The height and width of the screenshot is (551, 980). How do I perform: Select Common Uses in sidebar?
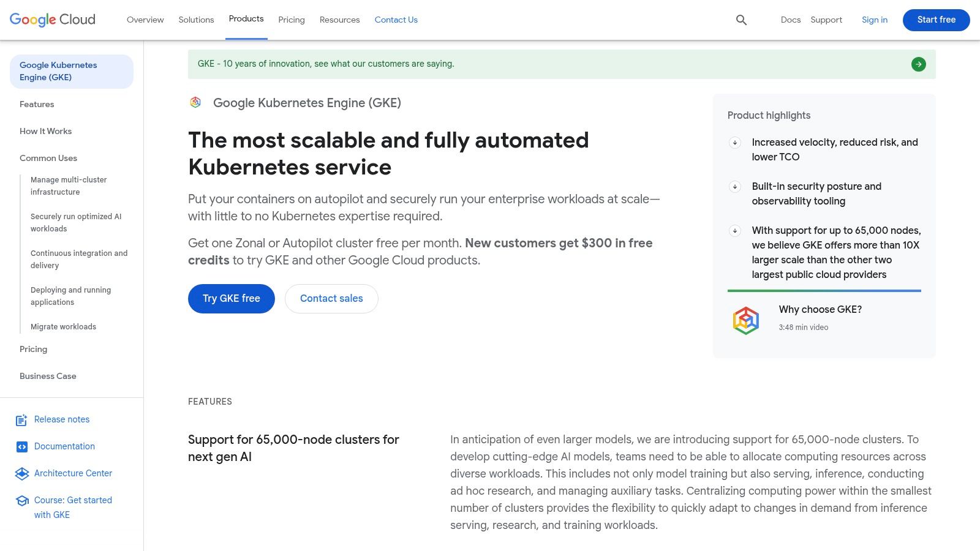pyautogui.click(x=48, y=159)
